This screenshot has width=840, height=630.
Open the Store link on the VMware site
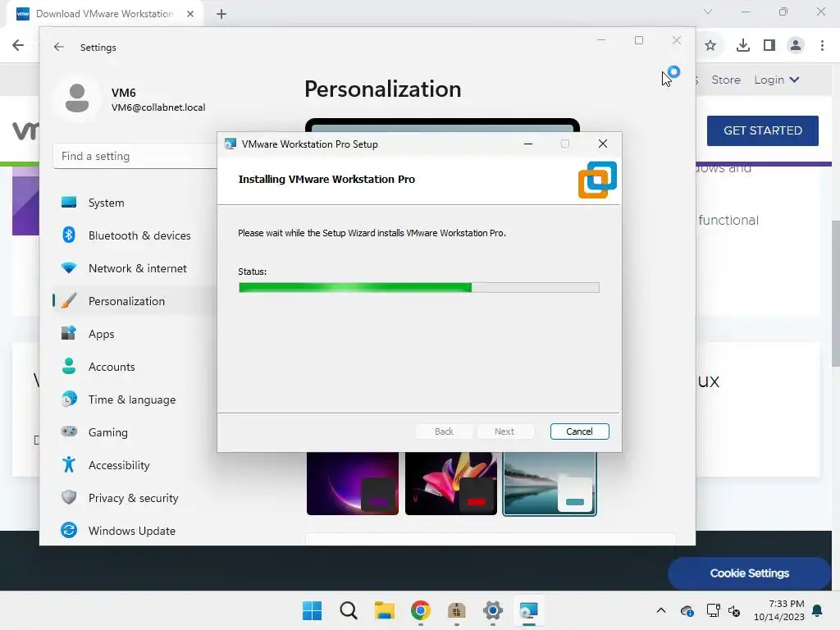(725, 80)
